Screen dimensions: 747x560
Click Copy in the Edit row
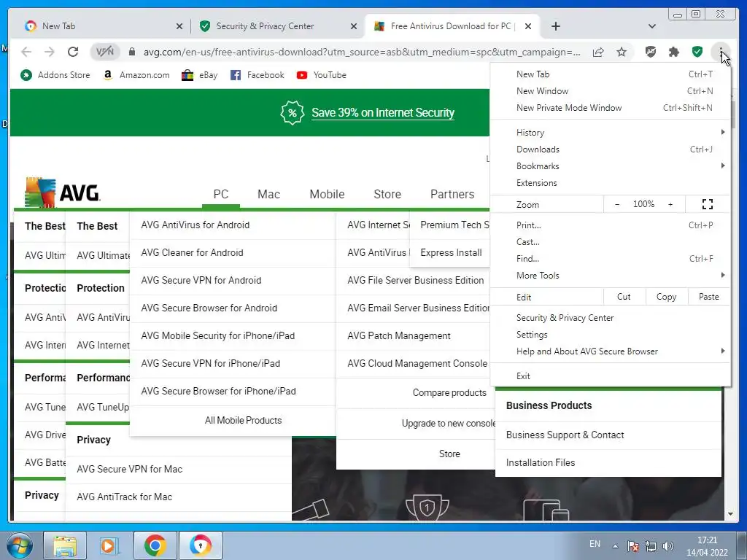[x=667, y=297]
